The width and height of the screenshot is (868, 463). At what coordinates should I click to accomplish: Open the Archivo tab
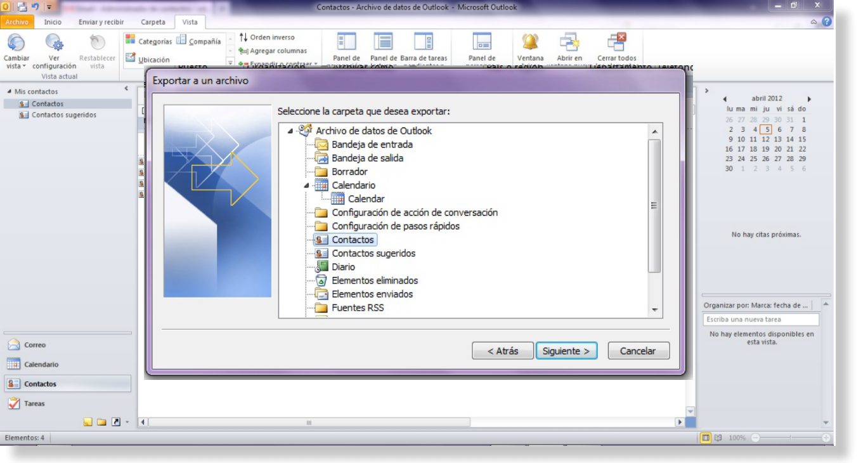(x=16, y=22)
